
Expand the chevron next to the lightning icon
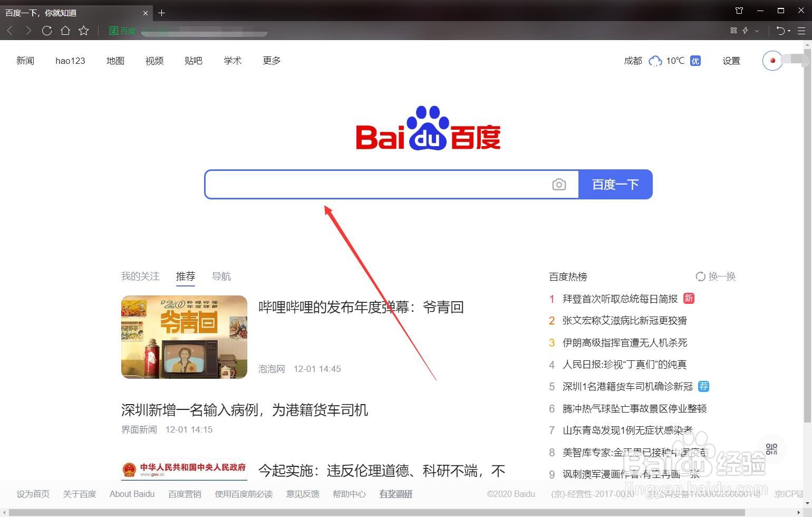tap(757, 31)
